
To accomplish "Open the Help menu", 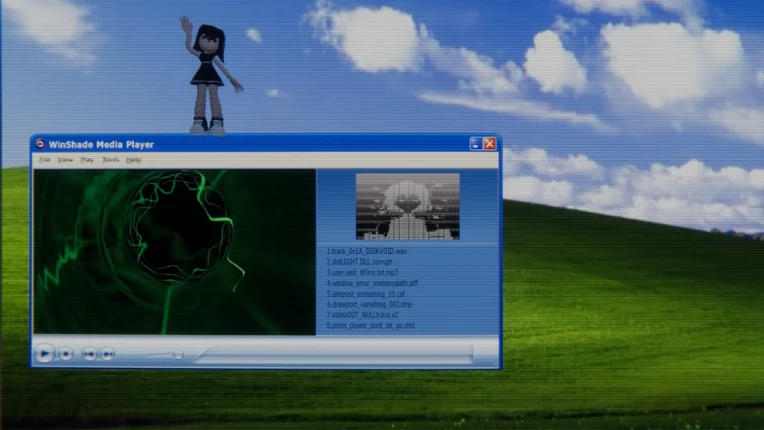I will pos(134,160).
